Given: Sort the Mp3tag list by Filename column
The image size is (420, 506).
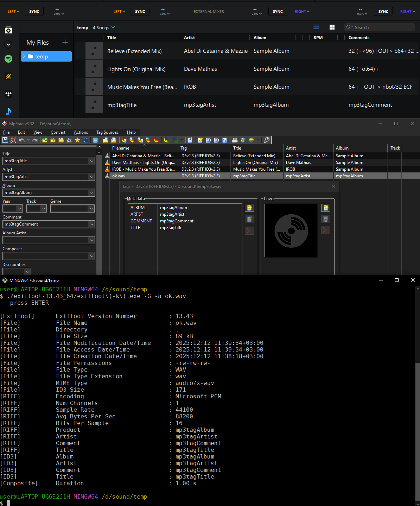Looking at the screenshot, I should coord(121,148).
